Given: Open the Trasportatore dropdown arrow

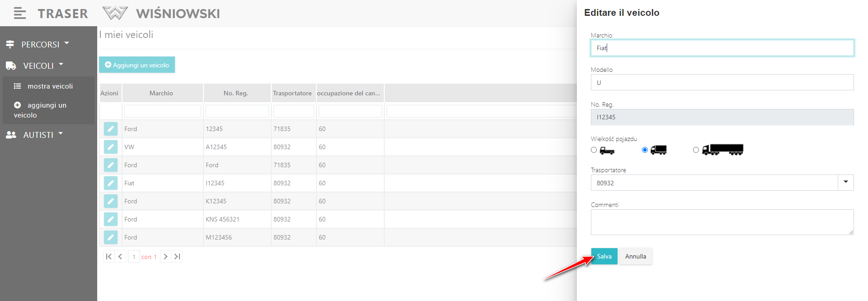Looking at the screenshot, I should pos(845,183).
